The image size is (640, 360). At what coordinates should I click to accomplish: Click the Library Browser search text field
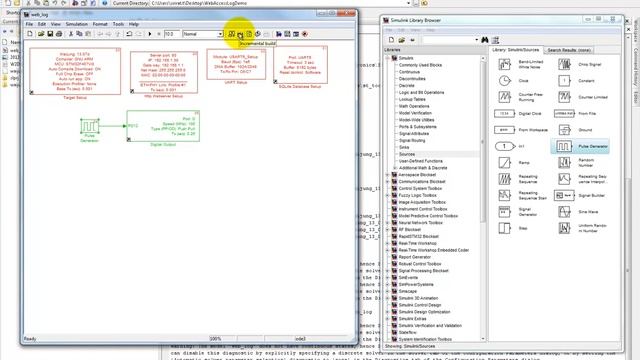click(x=448, y=40)
